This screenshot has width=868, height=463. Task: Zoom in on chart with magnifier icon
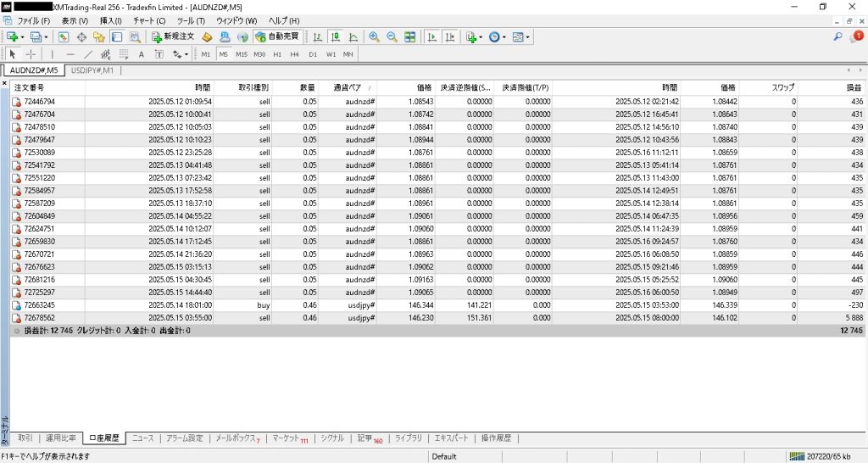click(374, 36)
